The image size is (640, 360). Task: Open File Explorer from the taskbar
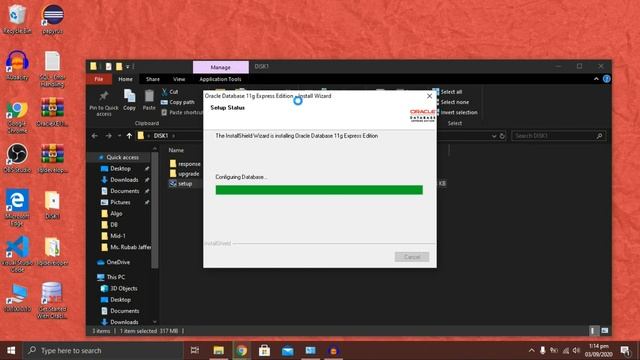(x=218, y=350)
